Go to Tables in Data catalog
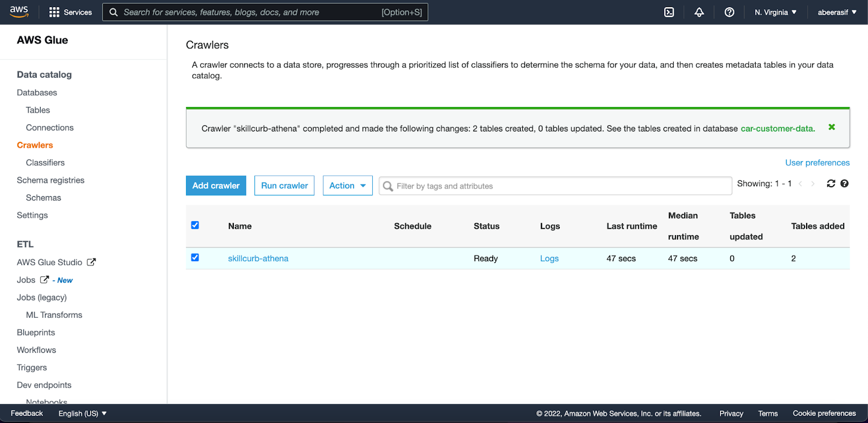The image size is (868, 423). point(38,110)
